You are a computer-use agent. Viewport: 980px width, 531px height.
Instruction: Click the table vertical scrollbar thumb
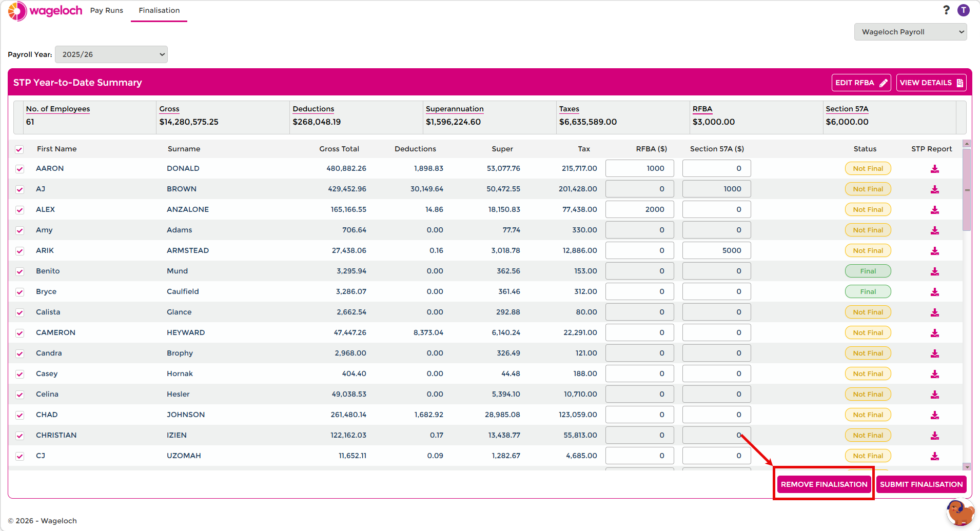[967, 190]
